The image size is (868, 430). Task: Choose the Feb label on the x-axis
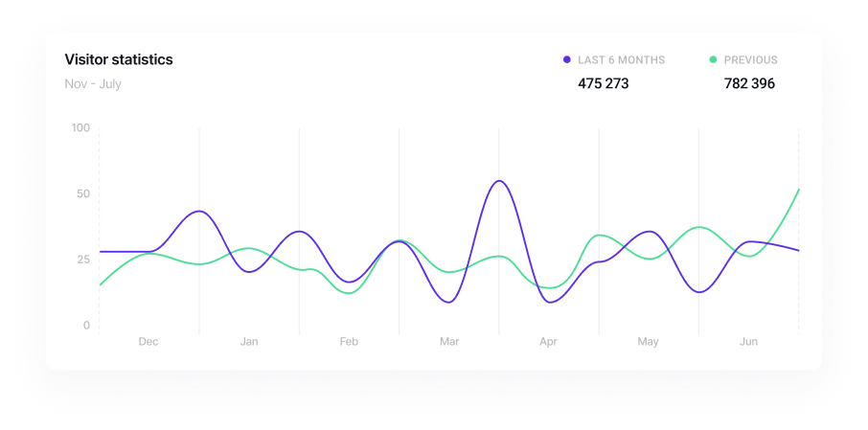349,342
